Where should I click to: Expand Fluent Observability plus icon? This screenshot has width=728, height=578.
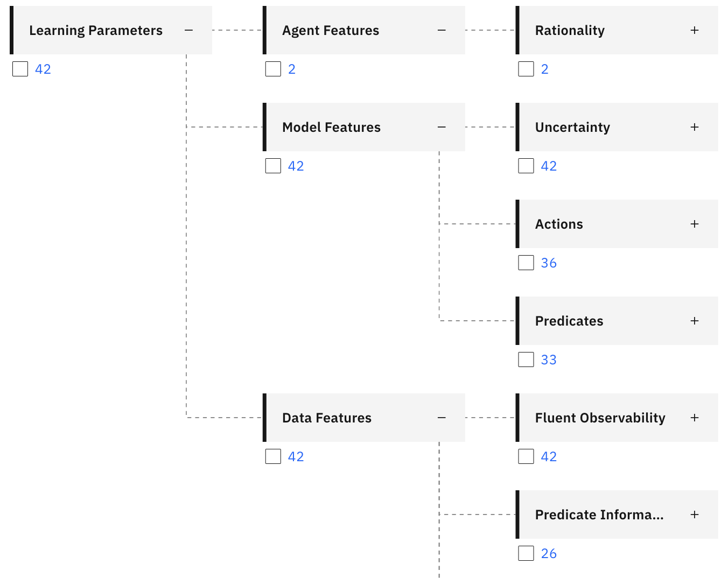695,418
